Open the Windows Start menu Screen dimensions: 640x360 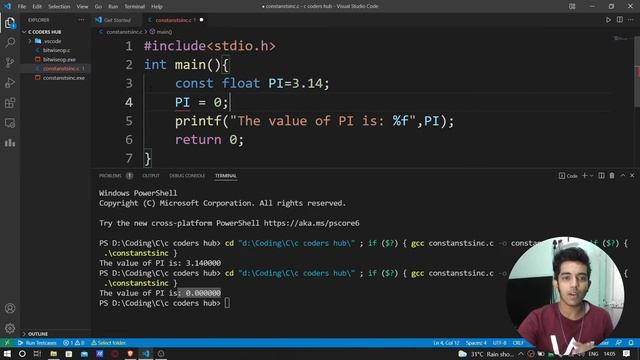coord(7,354)
